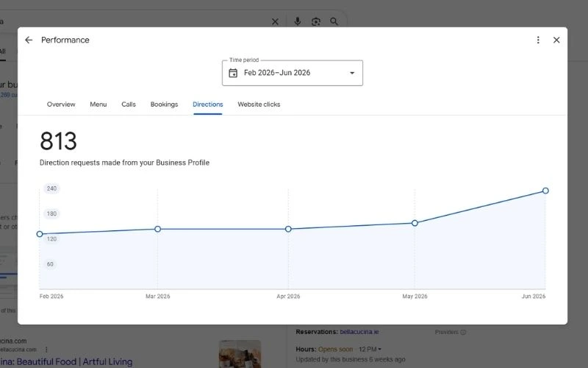Expand the 12 PM hours dropdown

[x=370, y=349]
